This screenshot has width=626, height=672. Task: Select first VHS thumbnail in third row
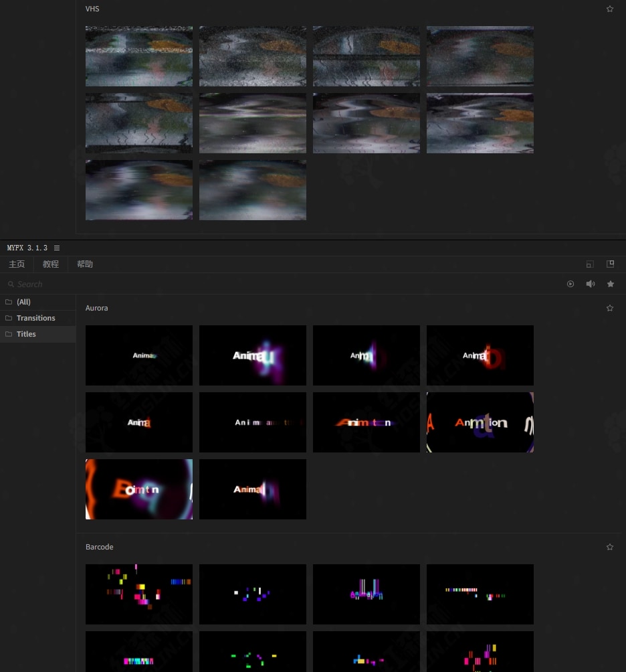coord(139,190)
